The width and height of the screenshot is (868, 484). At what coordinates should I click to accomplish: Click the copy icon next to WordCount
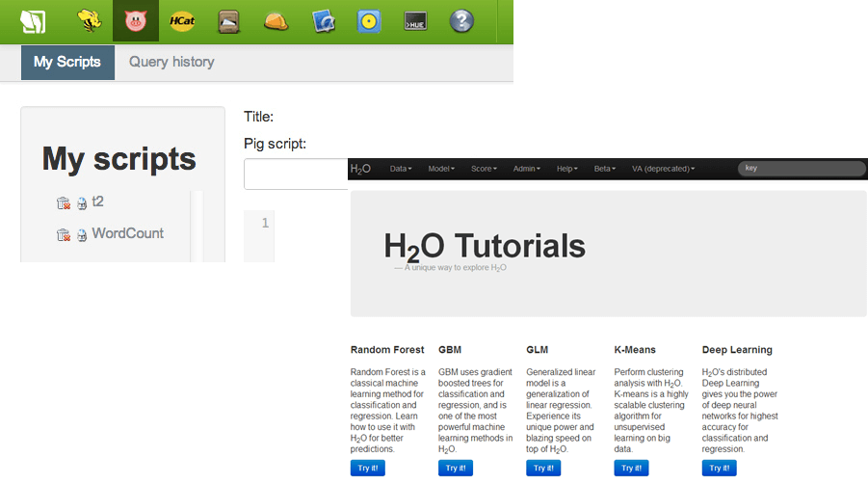pyautogui.click(x=82, y=235)
